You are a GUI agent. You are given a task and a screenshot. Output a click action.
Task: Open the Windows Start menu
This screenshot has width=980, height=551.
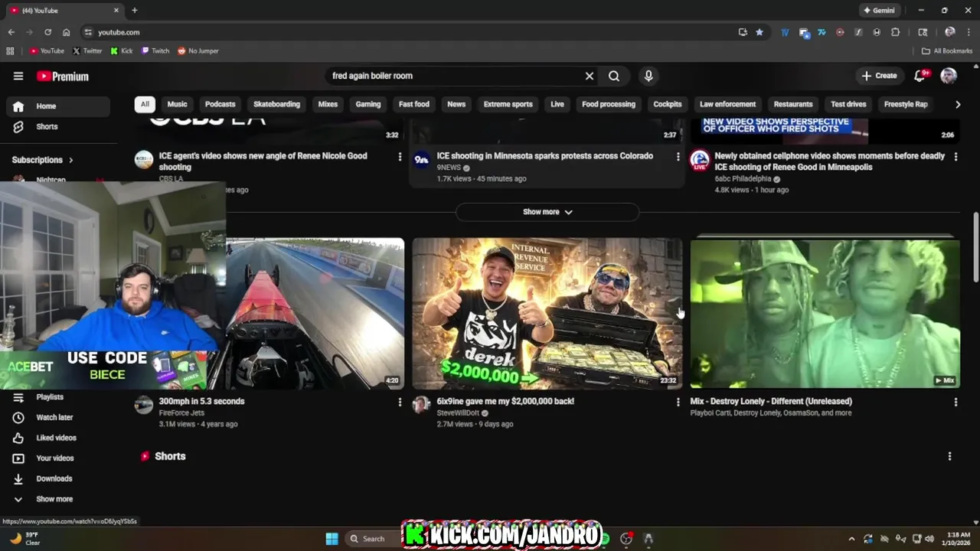pos(332,539)
